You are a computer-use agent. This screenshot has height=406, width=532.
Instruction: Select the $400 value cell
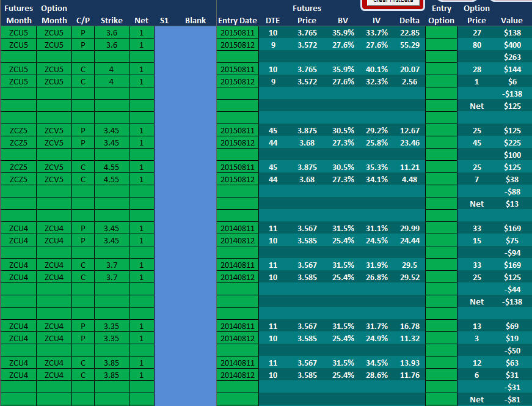click(512, 45)
